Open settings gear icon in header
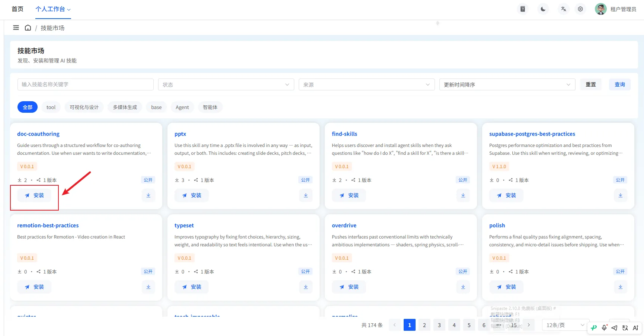Image resolution: width=644 pixels, height=336 pixels. (x=580, y=9)
